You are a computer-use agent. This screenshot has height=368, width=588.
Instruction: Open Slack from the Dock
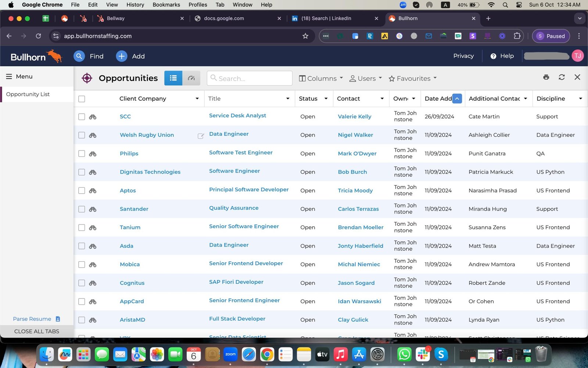tap(423, 354)
